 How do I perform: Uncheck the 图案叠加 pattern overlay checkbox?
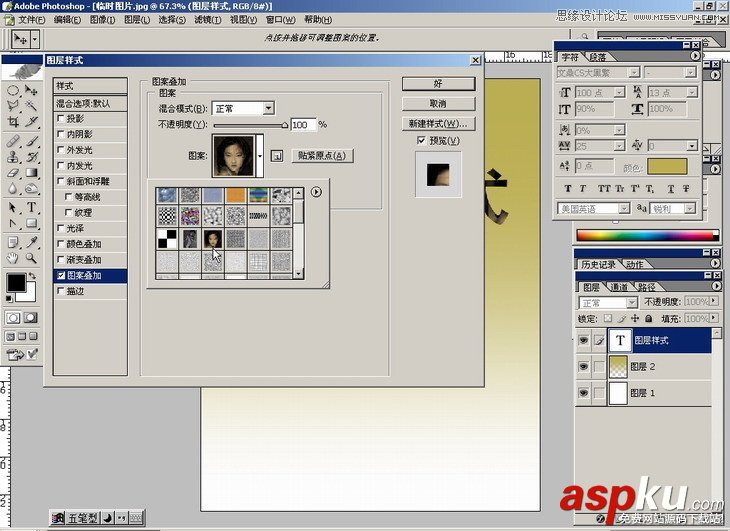click(61, 275)
